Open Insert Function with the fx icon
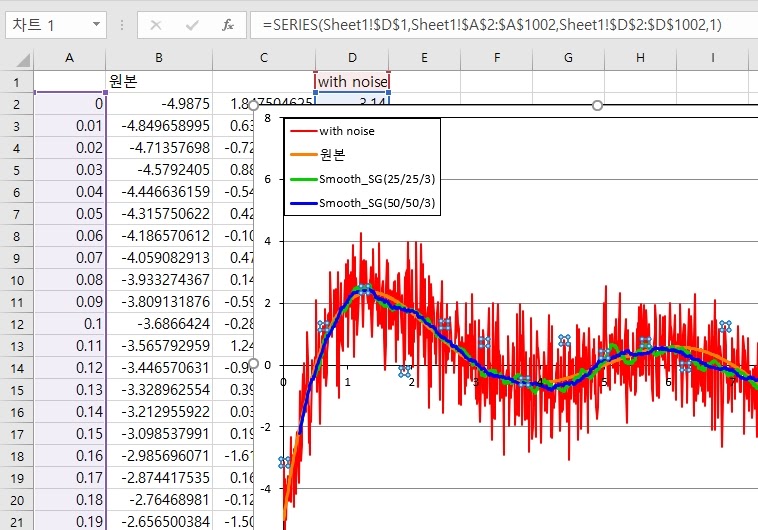 [228, 25]
